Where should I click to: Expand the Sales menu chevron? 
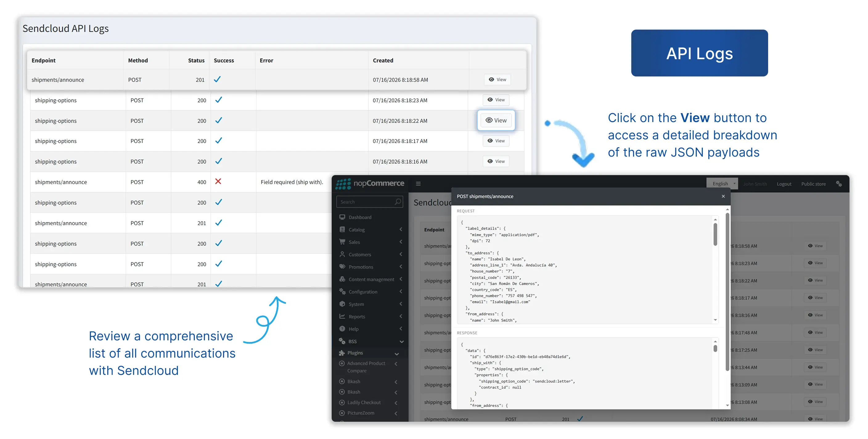click(401, 242)
